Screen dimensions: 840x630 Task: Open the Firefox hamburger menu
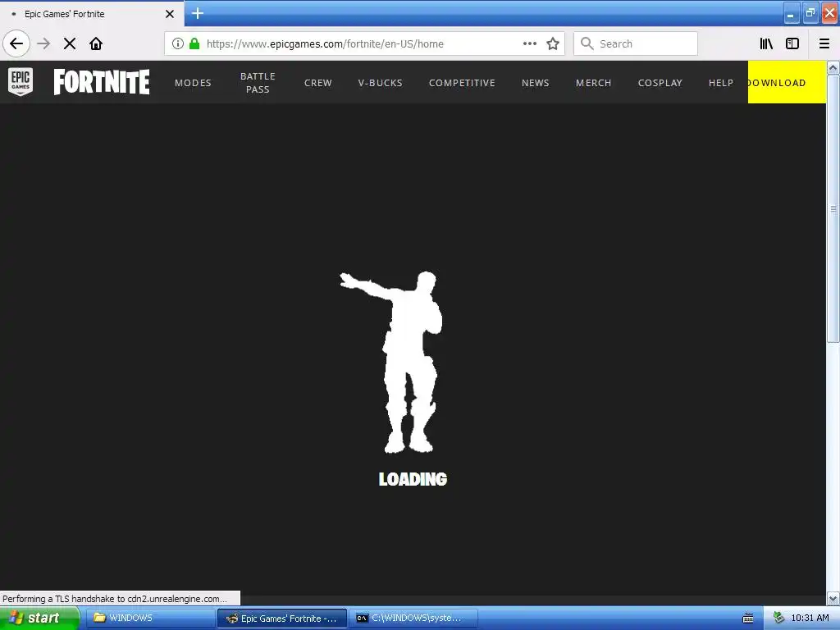[x=824, y=43]
